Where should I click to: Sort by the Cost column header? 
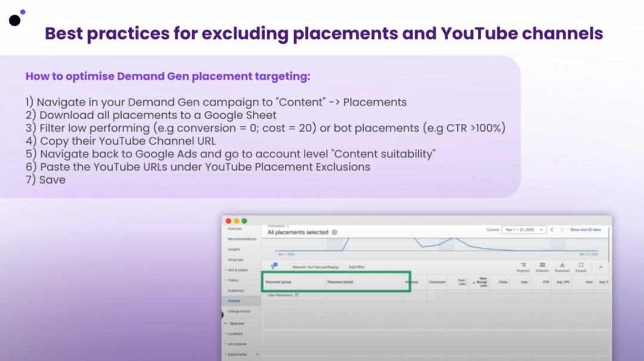[x=589, y=282]
